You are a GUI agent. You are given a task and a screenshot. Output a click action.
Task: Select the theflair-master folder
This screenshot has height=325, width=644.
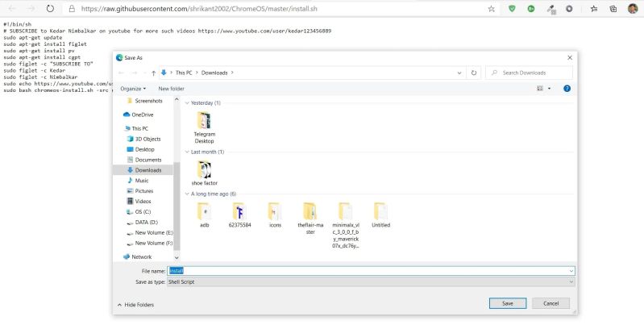click(310, 219)
